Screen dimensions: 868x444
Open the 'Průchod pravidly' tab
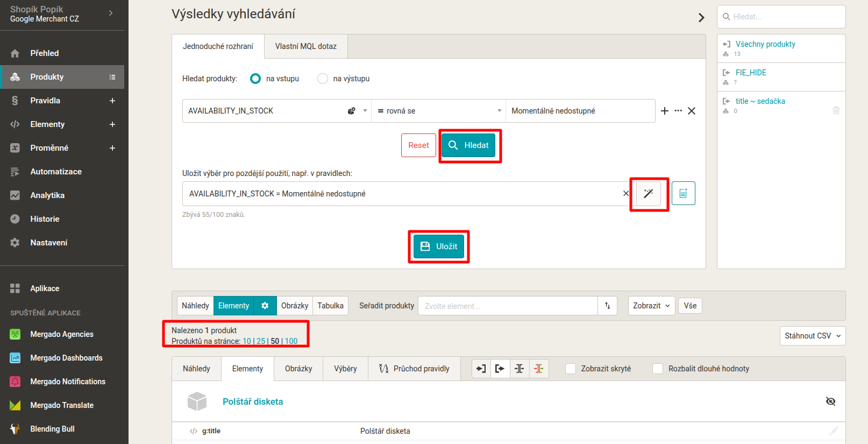[414, 369]
